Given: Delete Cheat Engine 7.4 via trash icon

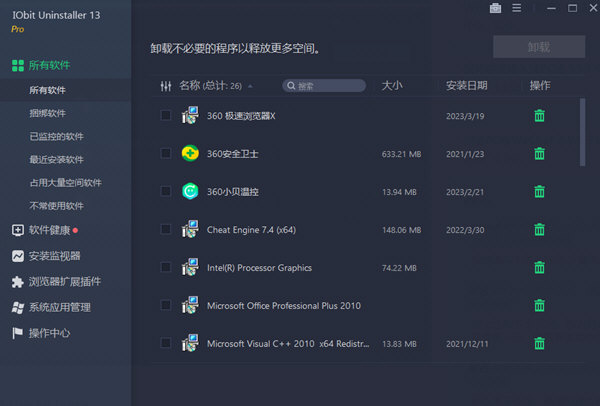Looking at the screenshot, I should click(539, 229).
